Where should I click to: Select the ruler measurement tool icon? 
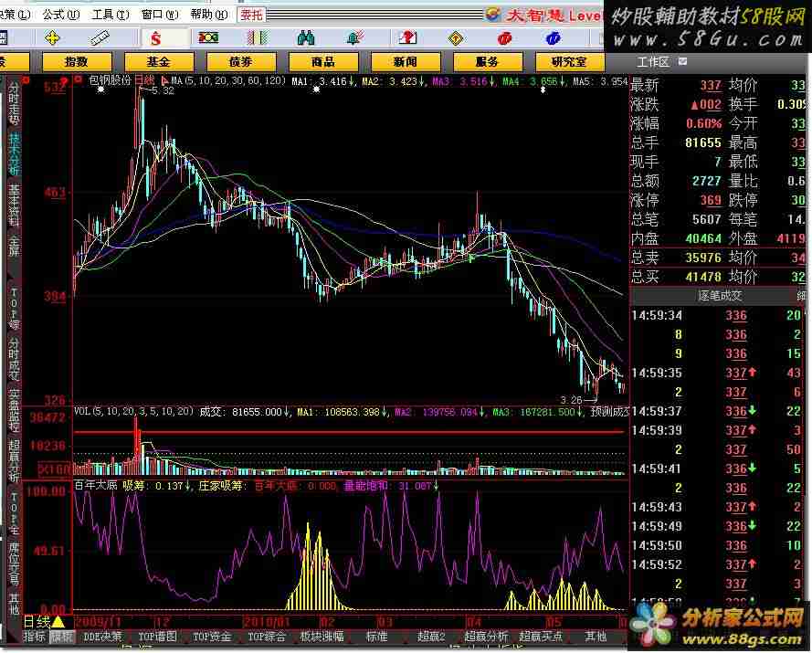[100, 37]
